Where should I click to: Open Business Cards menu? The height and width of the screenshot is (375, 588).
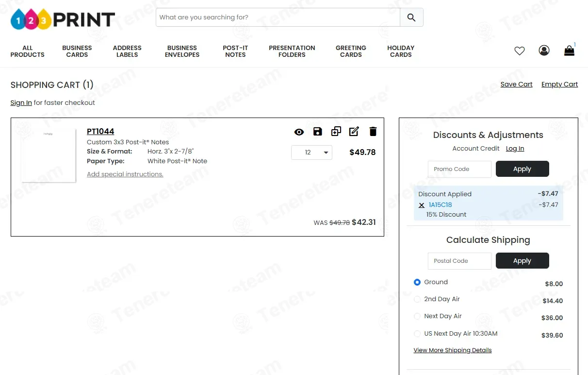[x=77, y=51]
